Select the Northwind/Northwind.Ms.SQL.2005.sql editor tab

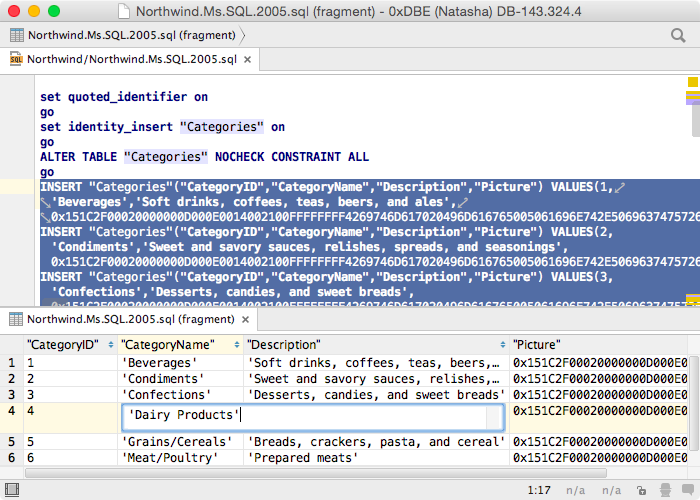[130, 59]
